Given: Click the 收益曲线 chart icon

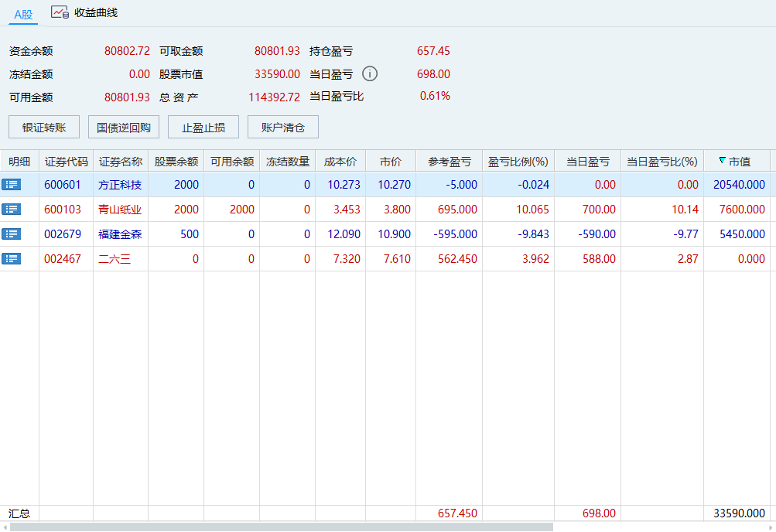Looking at the screenshot, I should click(60, 12).
